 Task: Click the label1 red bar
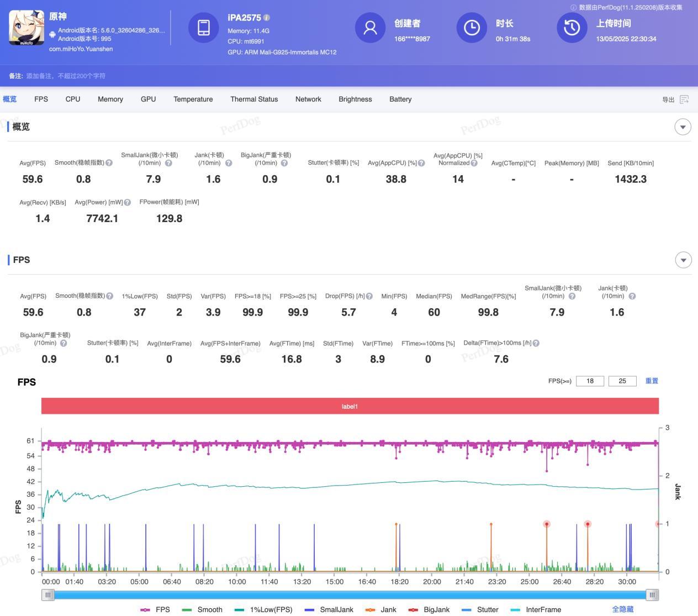coord(350,407)
